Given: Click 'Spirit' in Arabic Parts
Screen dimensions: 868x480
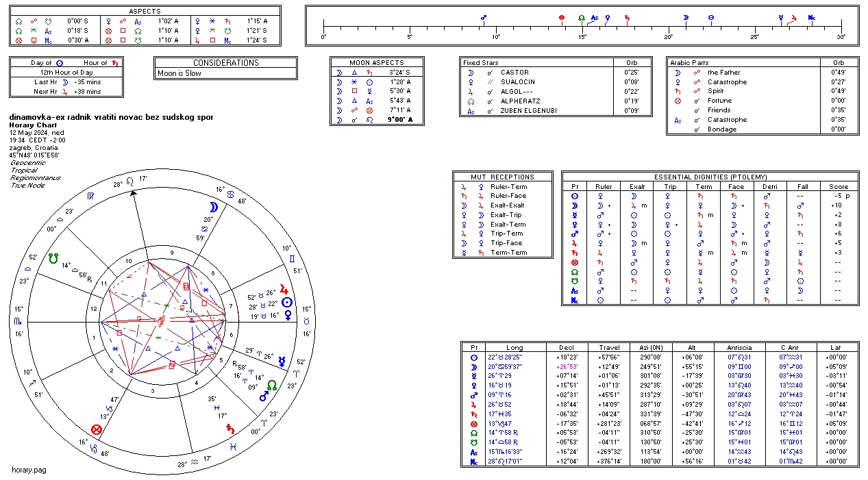Looking at the screenshot, I should click(716, 91).
